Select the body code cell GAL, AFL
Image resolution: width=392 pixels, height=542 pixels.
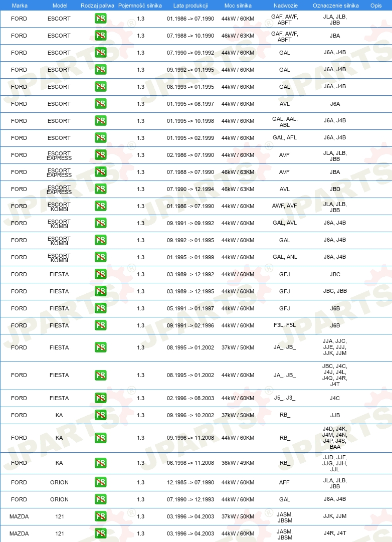[x=285, y=137]
